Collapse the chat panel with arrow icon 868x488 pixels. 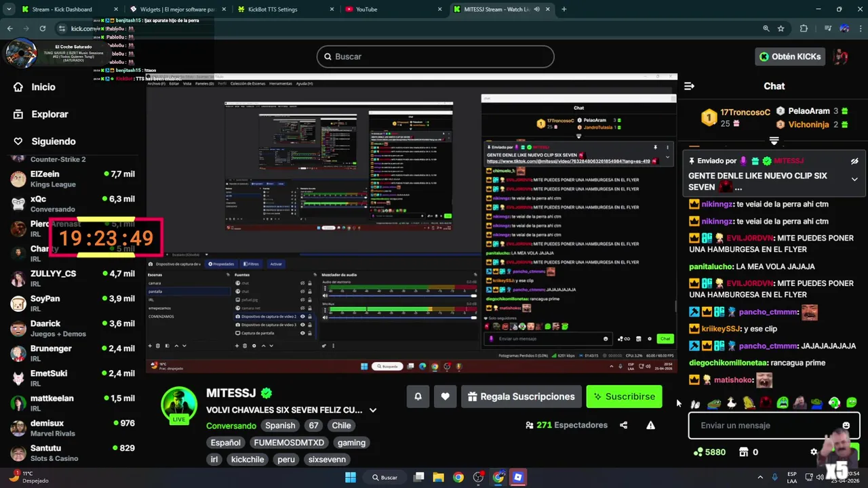coord(689,86)
